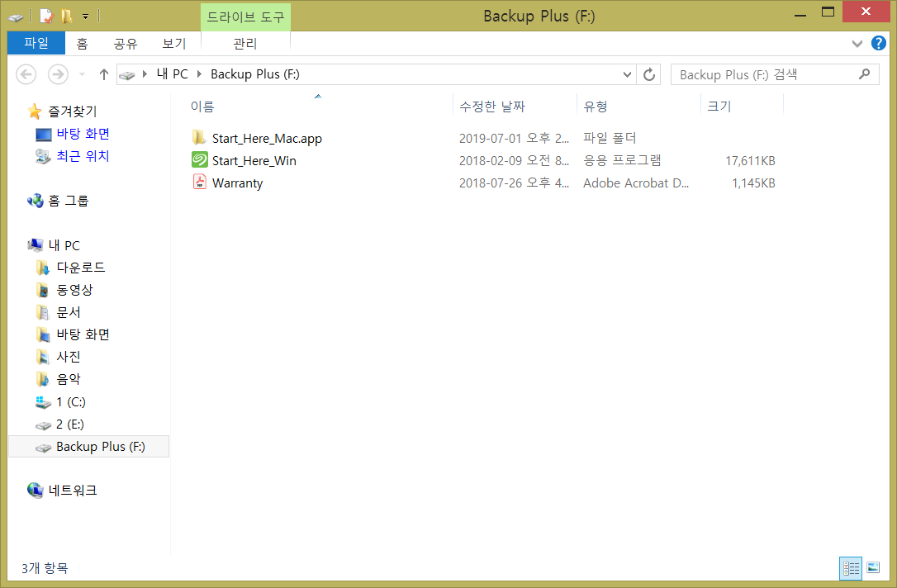Open 홈 그룹 in navigation pane
The width and height of the screenshot is (897, 588).
(68, 201)
